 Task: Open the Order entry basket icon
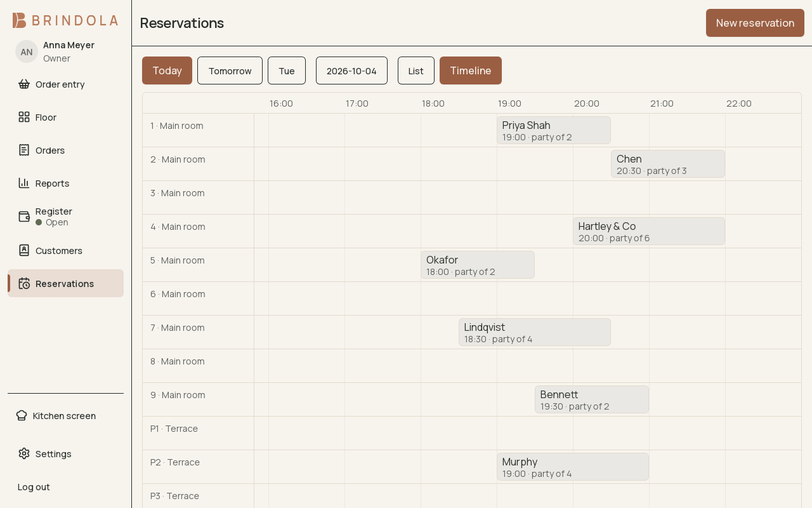[x=24, y=84]
